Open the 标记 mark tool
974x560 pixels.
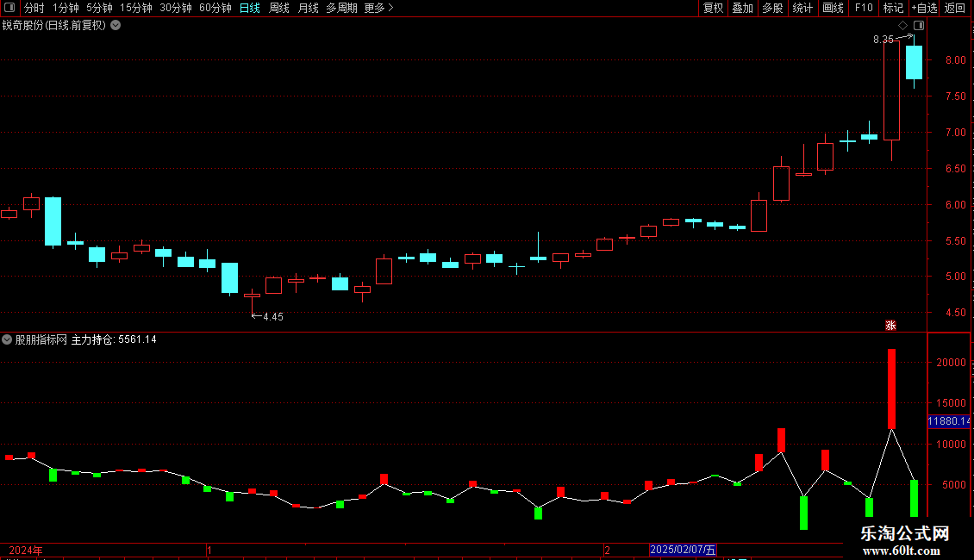coord(893,8)
